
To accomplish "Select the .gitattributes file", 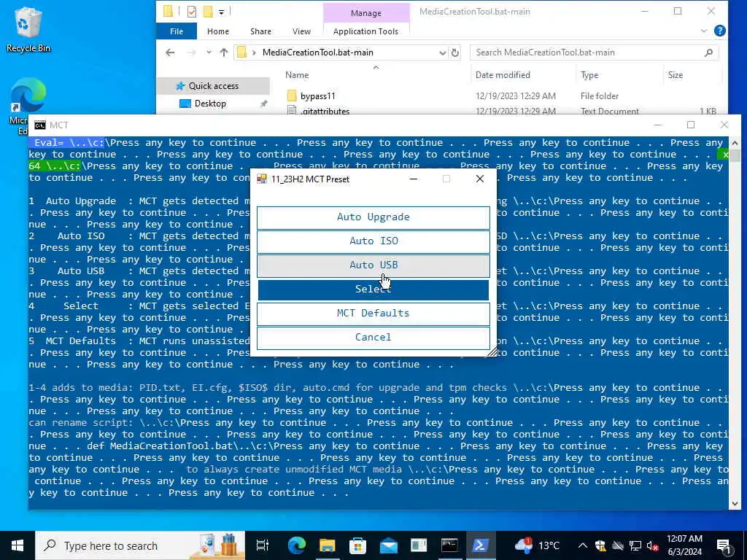I will [325, 111].
